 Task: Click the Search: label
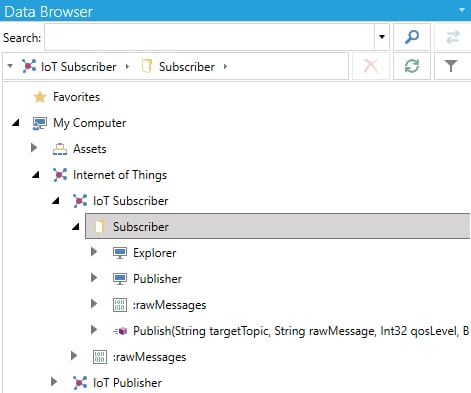click(x=22, y=38)
